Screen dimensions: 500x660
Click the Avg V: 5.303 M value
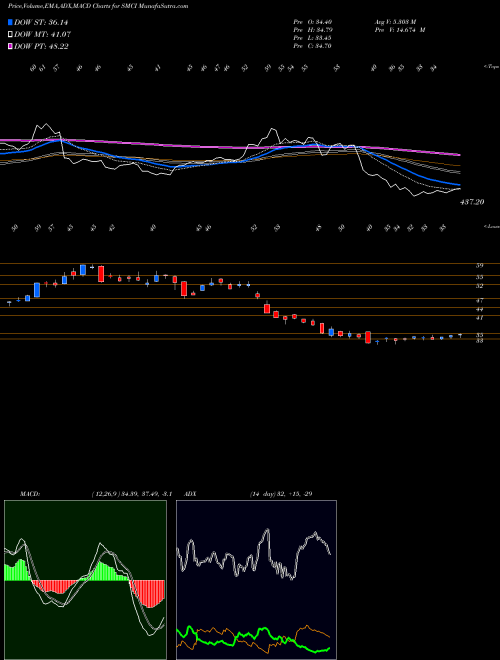pyautogui.click(x=394, y=22)
